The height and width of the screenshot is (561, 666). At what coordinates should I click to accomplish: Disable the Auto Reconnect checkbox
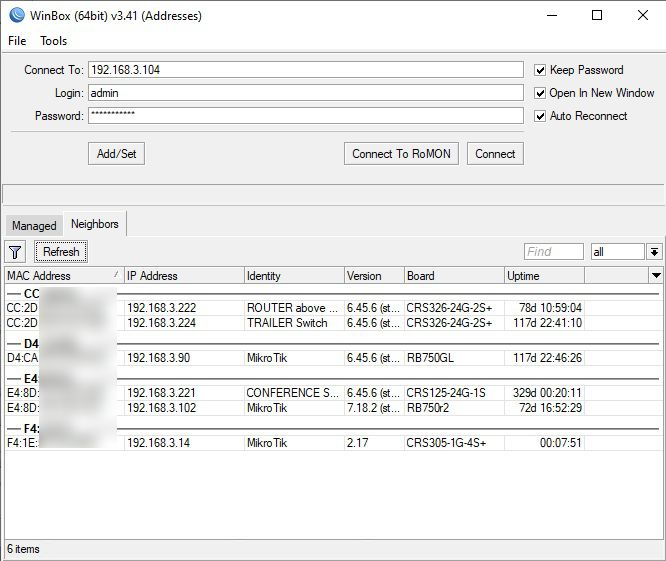click(540, 116)
